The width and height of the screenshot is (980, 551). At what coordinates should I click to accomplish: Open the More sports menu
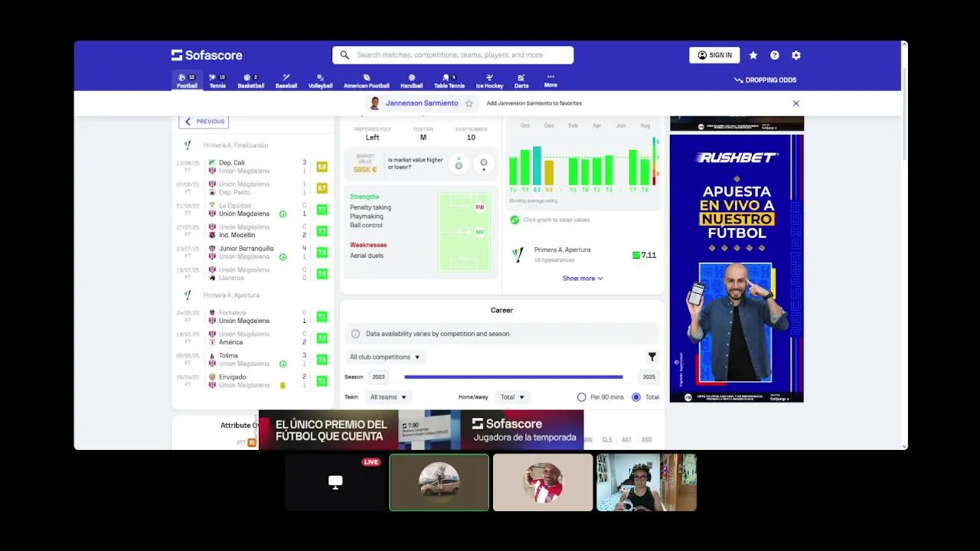(550, 81)
